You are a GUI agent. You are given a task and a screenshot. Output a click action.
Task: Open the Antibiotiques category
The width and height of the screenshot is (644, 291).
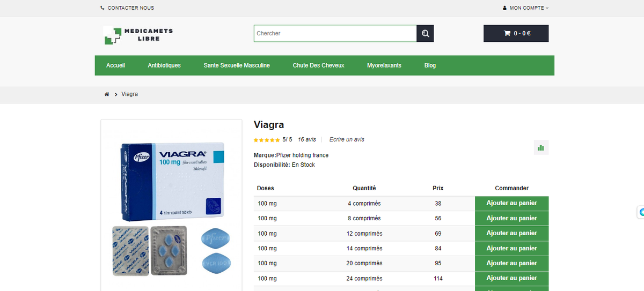(164, 65)
